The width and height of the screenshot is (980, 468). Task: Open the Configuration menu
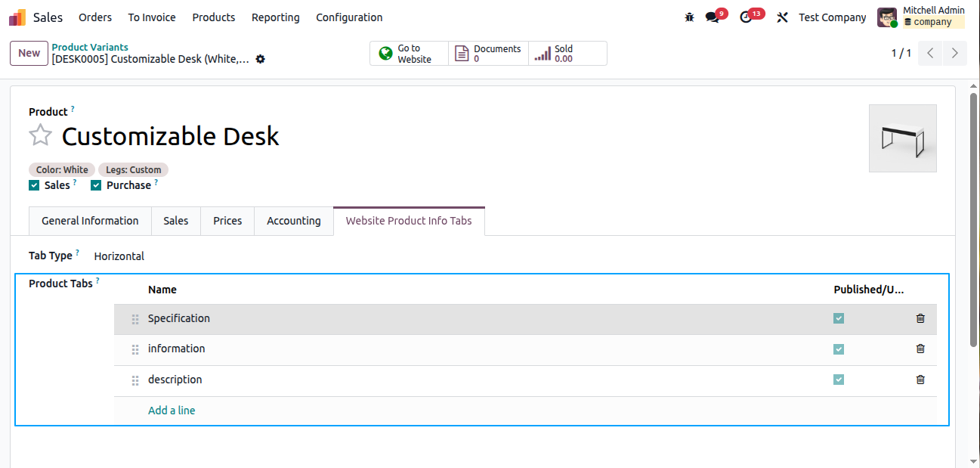[349, 17]
